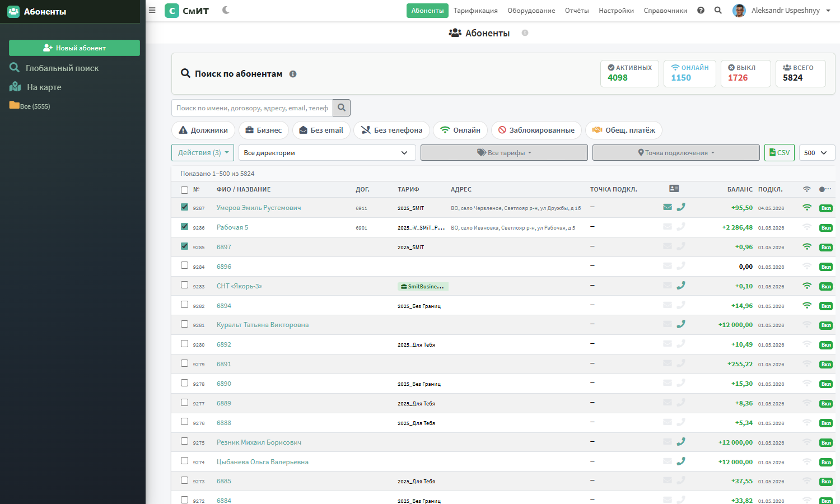This screenshot has height=504, width=840.
Task: Click the subscriber search input field
Action: (252, 108)
